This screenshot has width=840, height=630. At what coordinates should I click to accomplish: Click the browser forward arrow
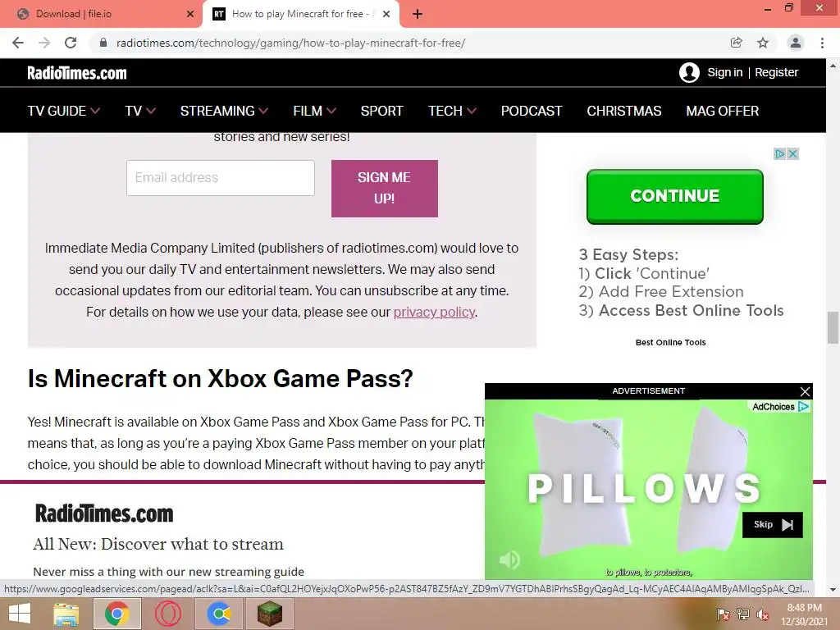pyautogui.click(x=44, y=43)
